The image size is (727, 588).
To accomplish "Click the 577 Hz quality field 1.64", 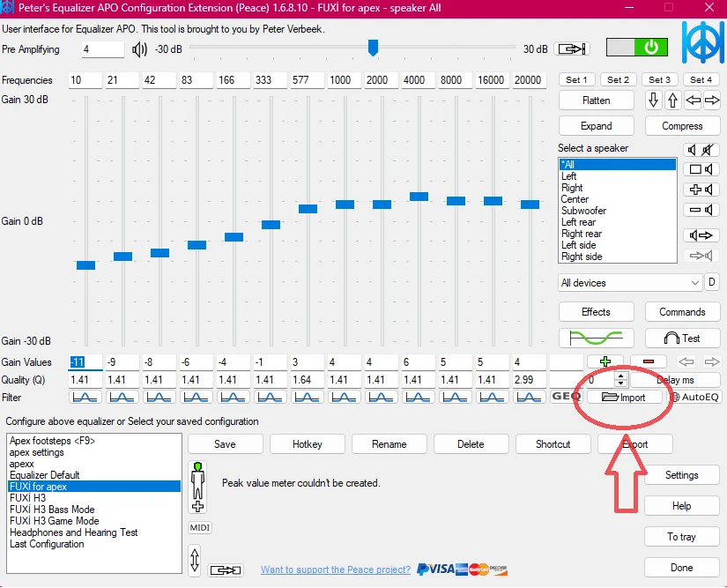I will pos(307,380).
